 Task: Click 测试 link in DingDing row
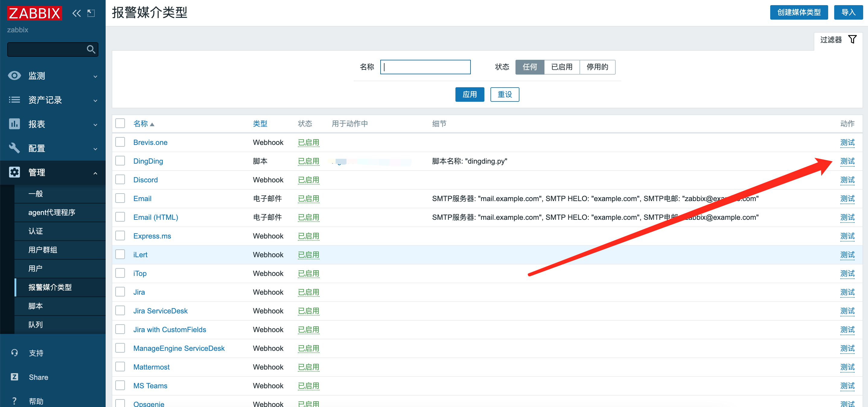(x=847, y=161)
